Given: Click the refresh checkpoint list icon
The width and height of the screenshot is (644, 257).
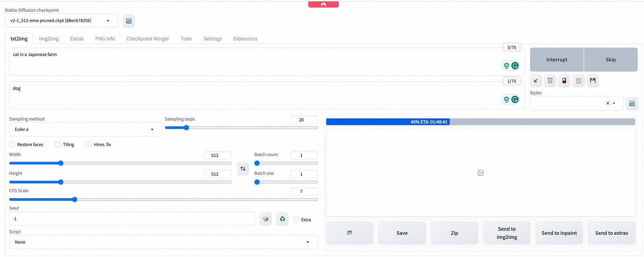Looking at the screenshot, I should click(x=129, y=21).
